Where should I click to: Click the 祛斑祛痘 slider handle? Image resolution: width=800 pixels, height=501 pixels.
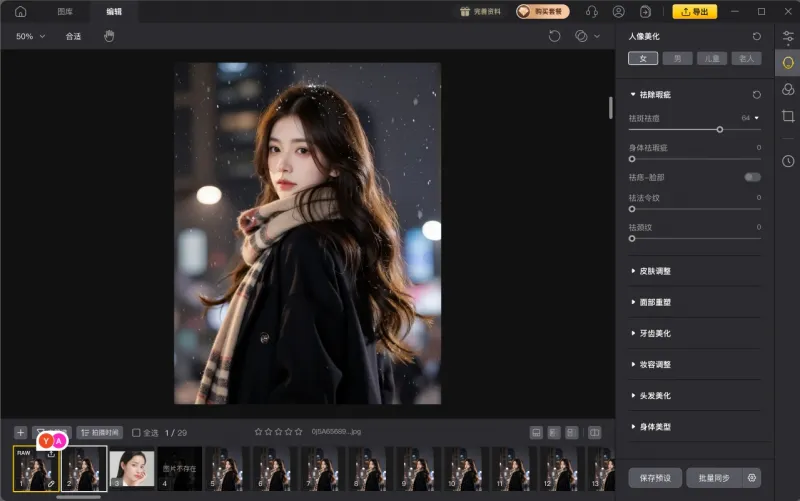(719, 129)
